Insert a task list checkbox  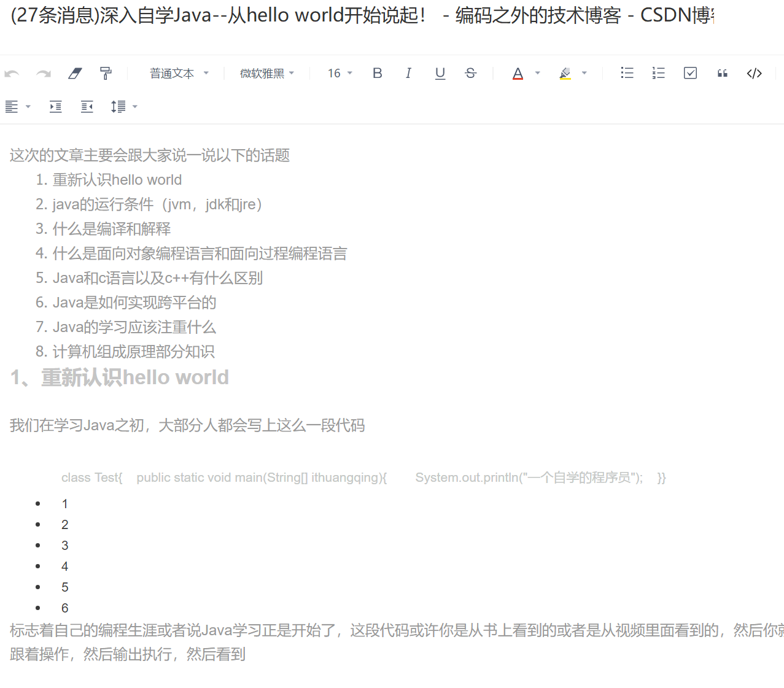pyautogui.click(x=690, y=73)
